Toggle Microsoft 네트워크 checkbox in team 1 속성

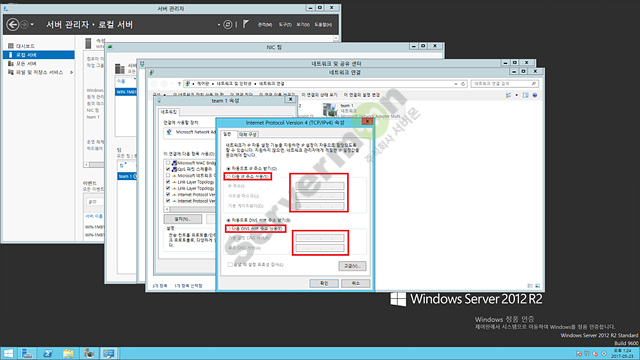(168, 176)
